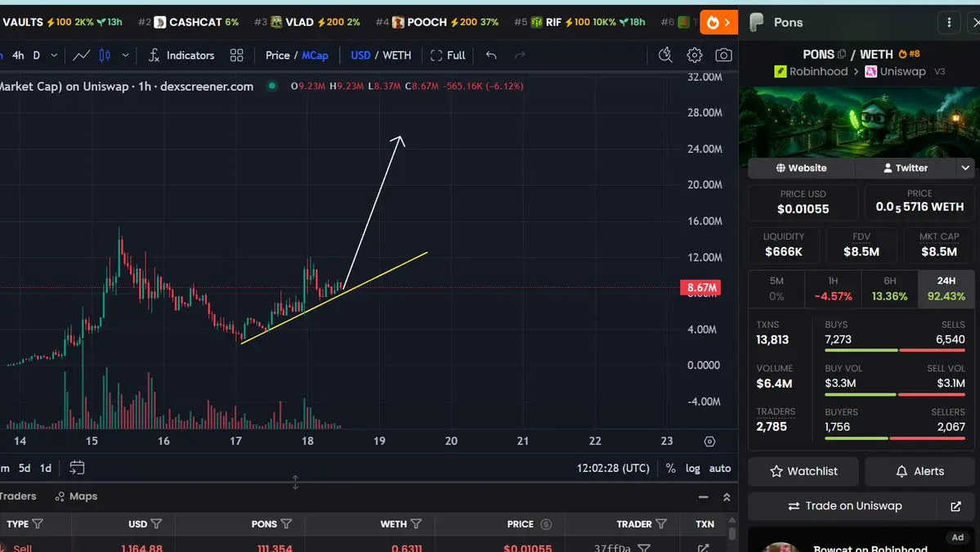Click the buyers versus sellers ratio bar
Screen dimensions: 980x552
(x=895, y=438)
